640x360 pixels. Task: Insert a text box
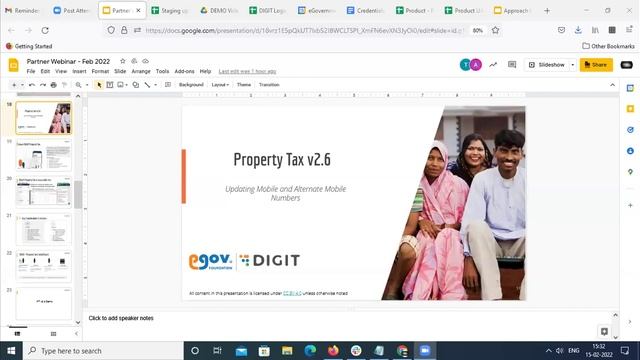[x=110, y=85]
